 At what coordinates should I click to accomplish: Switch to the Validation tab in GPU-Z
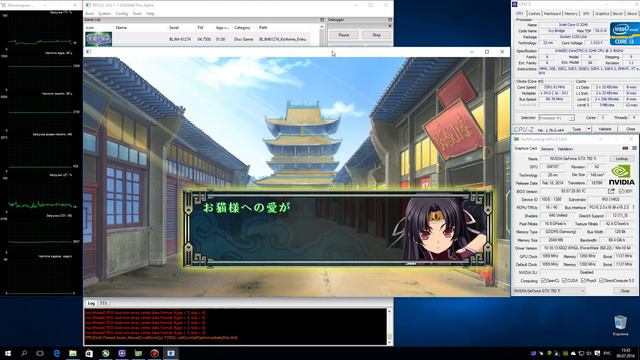coord(565,149)
